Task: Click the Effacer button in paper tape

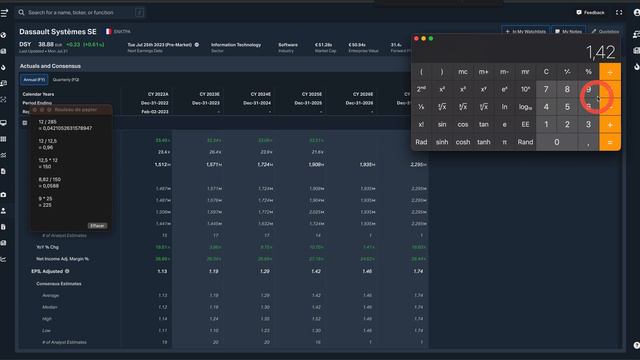Action: (97, 226)
